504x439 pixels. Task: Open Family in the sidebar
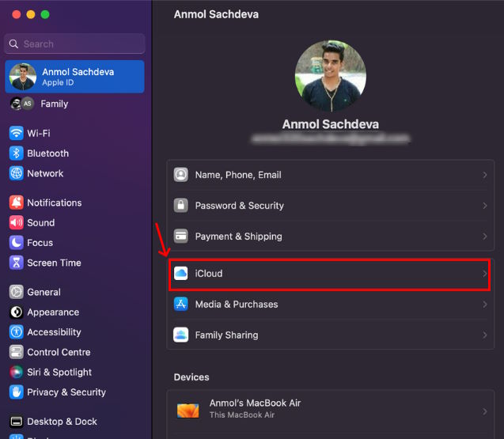(74, 104)
